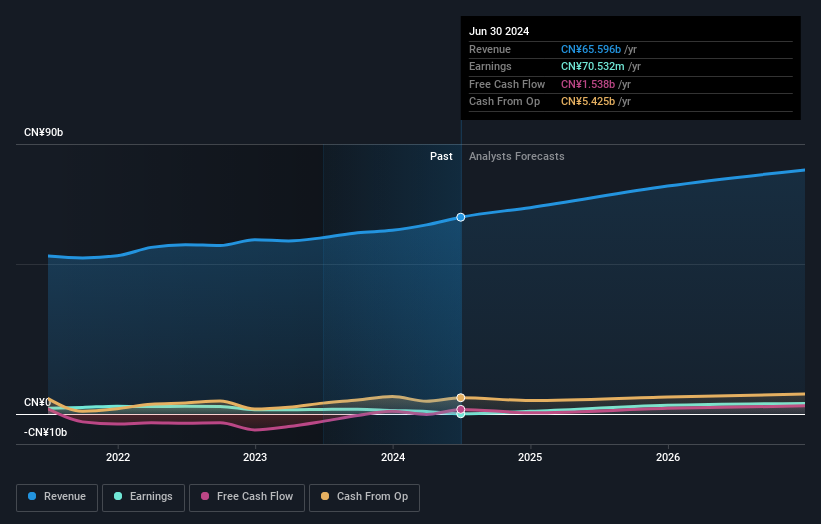Click the Jun 30 2024 tooltip date
821x524 pixels.
tap(499, 31)
